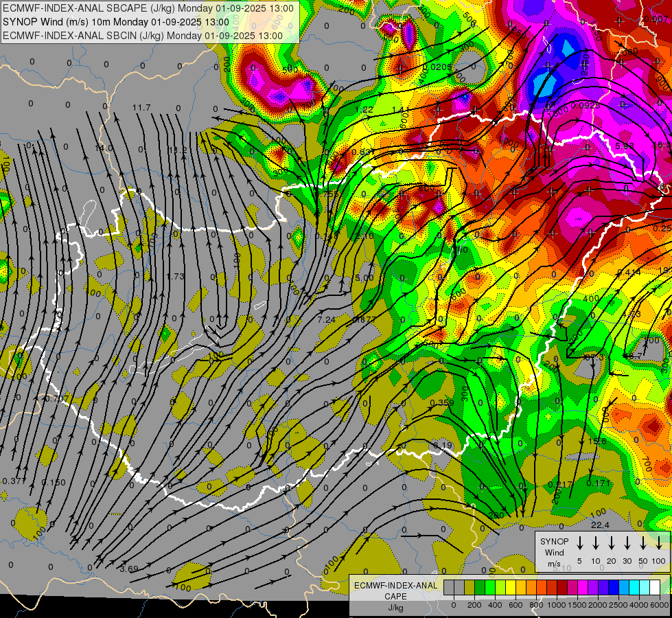Click the 30 m/s wind arrow in legend
Image resolution: width=672 pixels, height=618 pixels.
pos(627,543)
